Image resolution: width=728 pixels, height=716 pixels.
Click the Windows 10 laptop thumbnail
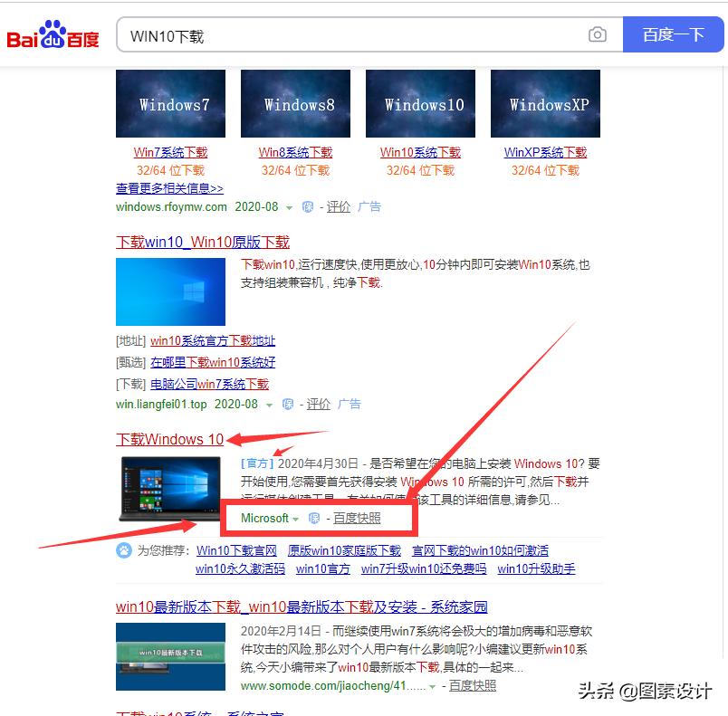170,489
